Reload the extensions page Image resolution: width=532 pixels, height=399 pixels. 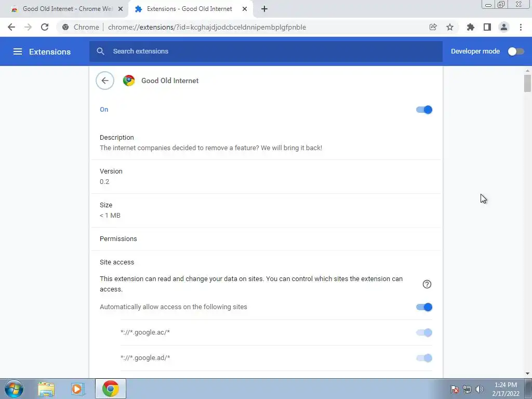coord(45,27)
